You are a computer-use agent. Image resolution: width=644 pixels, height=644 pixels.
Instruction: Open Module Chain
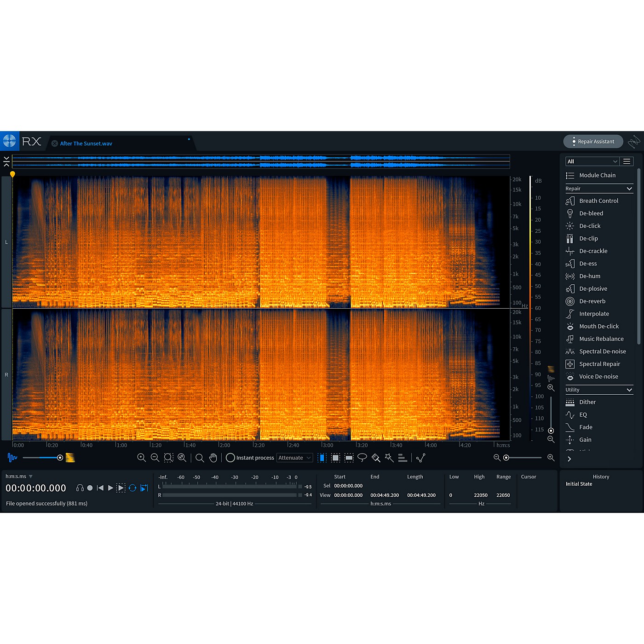(597, 175)
